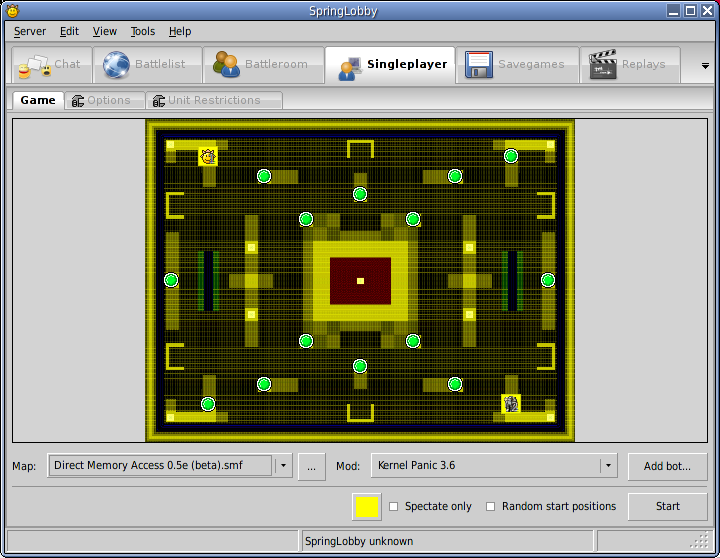
Task: Click the Chat tab icon
Action: (x=32, y=65)
